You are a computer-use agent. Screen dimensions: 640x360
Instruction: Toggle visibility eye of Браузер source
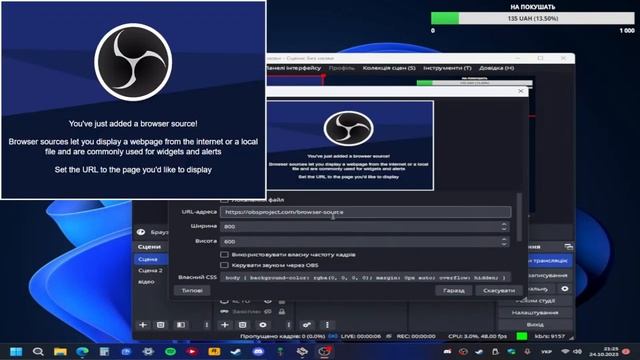point(141,232)
